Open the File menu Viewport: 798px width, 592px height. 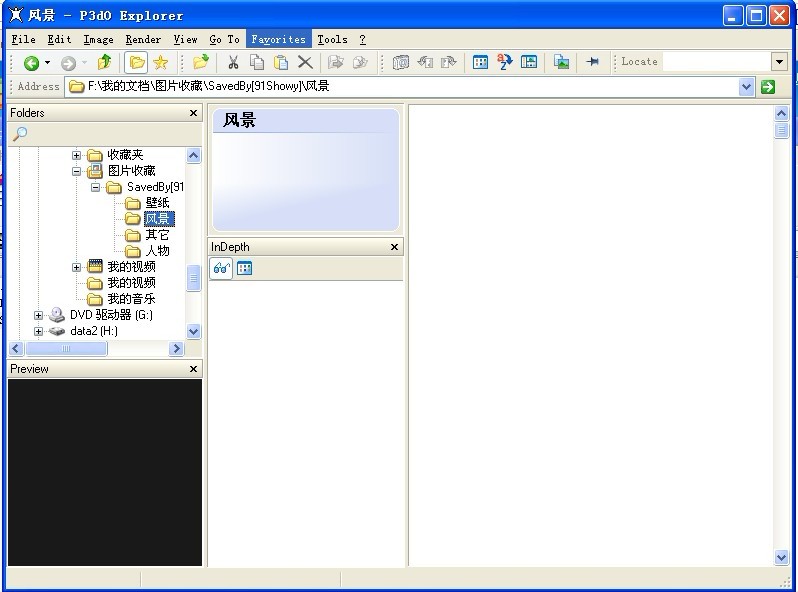[23, 39]
